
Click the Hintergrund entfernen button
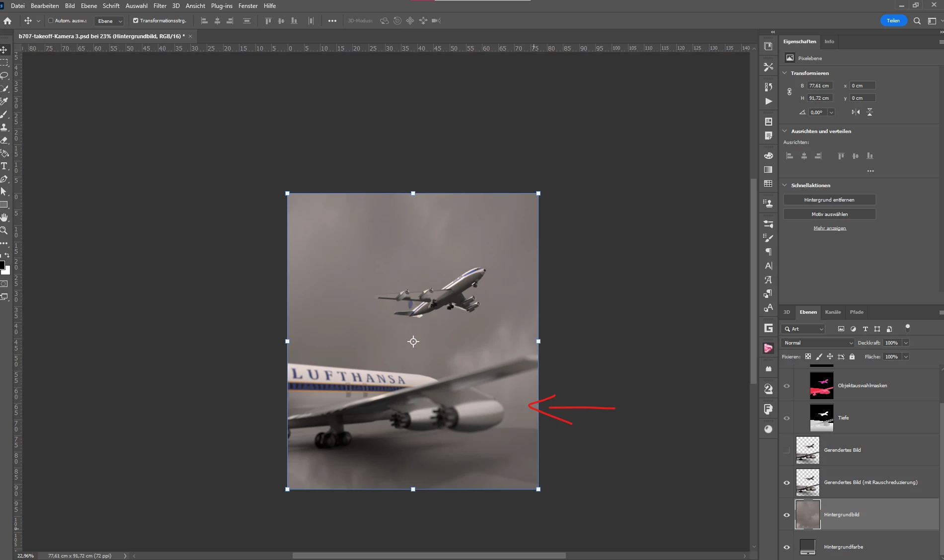click(829, 200)
